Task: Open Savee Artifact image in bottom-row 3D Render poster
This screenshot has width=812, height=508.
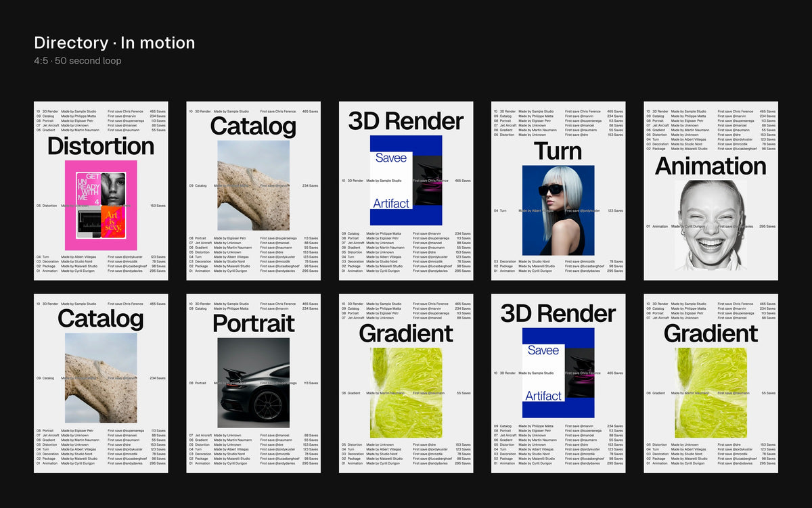Action: click(x=558, y=373)
